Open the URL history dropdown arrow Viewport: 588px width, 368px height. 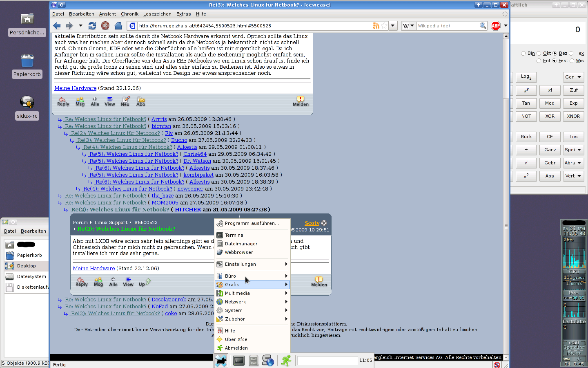click(393, 26)
